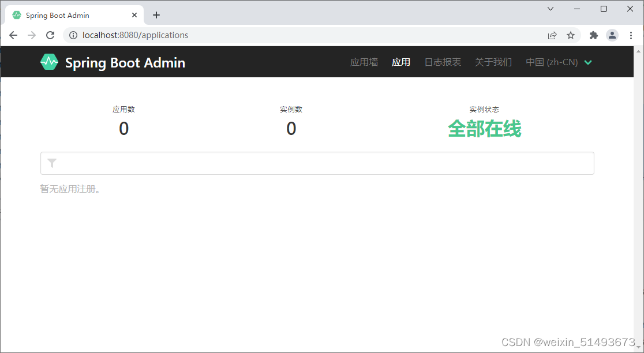Click the filter funnel icon in search bar

click(x=52, y=163)
